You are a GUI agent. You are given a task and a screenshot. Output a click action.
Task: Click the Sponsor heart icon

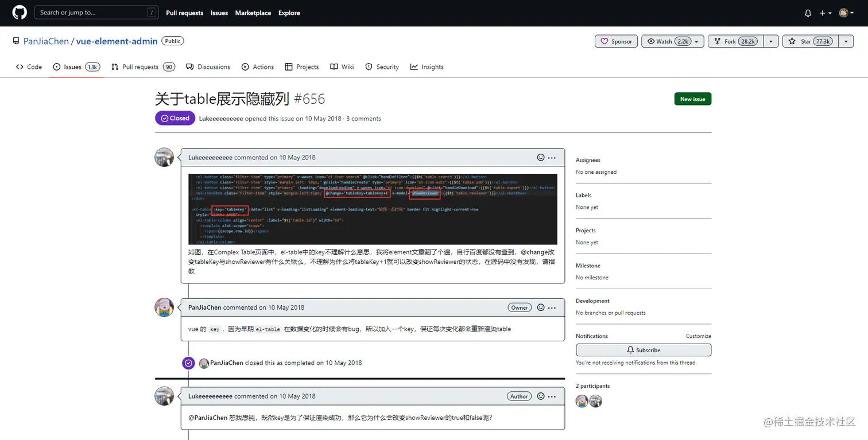pos(604,41)
